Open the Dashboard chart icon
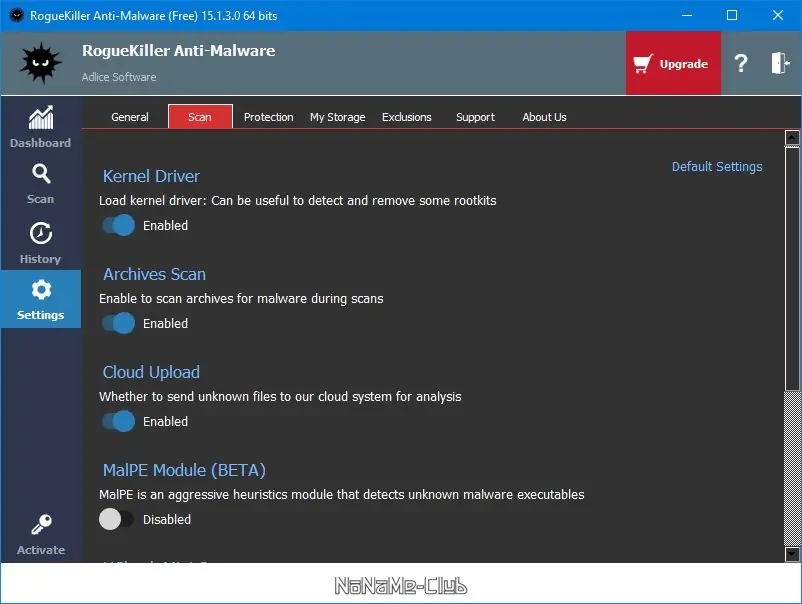 [x=40, y=118]
